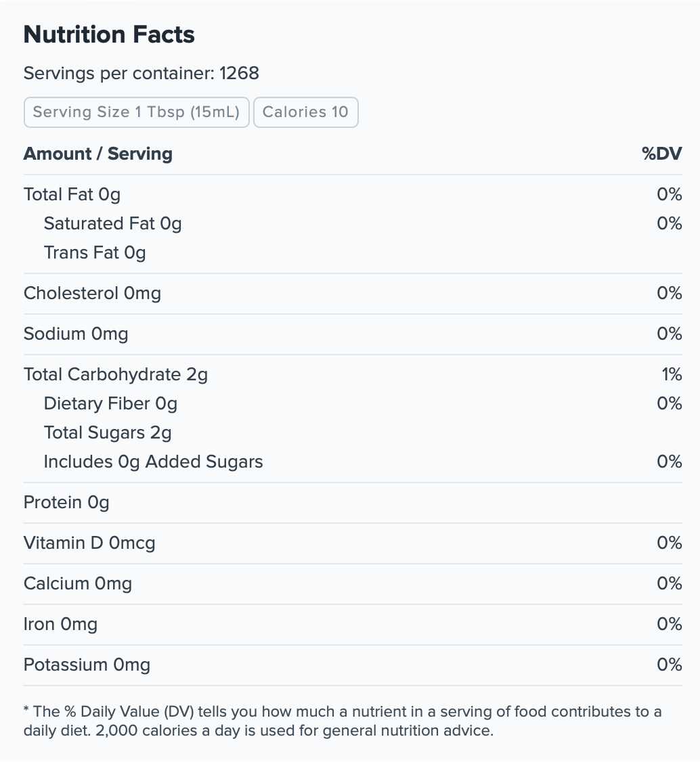
Task: Click the Vitamin D 0mcg row
Action: 353,543
